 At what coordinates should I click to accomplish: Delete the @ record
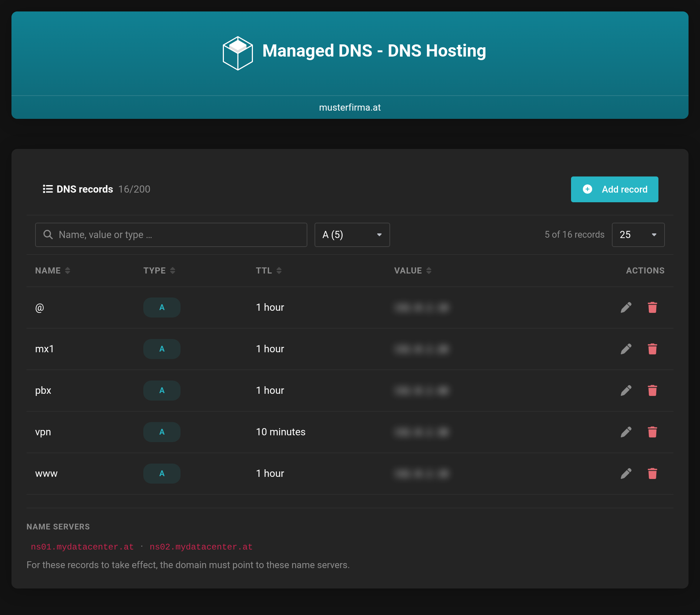click(x=652, y=307)
